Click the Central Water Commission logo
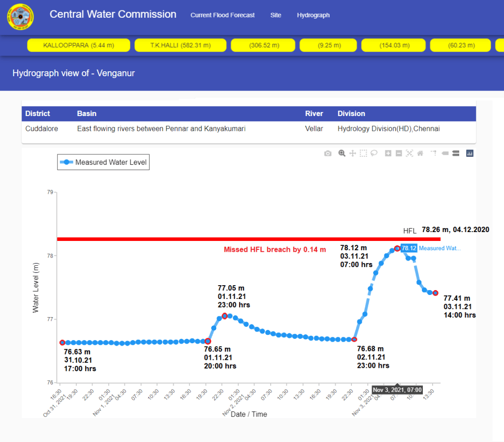504x442 pixels. click(21, 18)
